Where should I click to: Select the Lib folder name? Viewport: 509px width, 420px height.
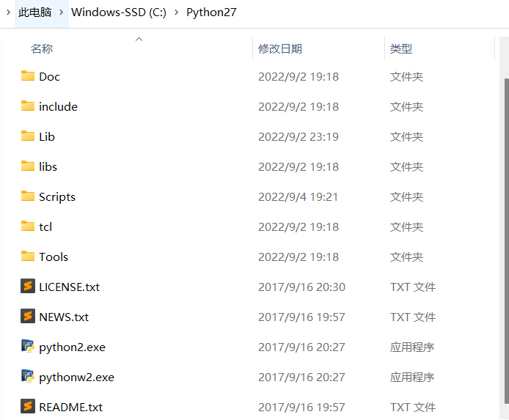[x=47, y=137]
